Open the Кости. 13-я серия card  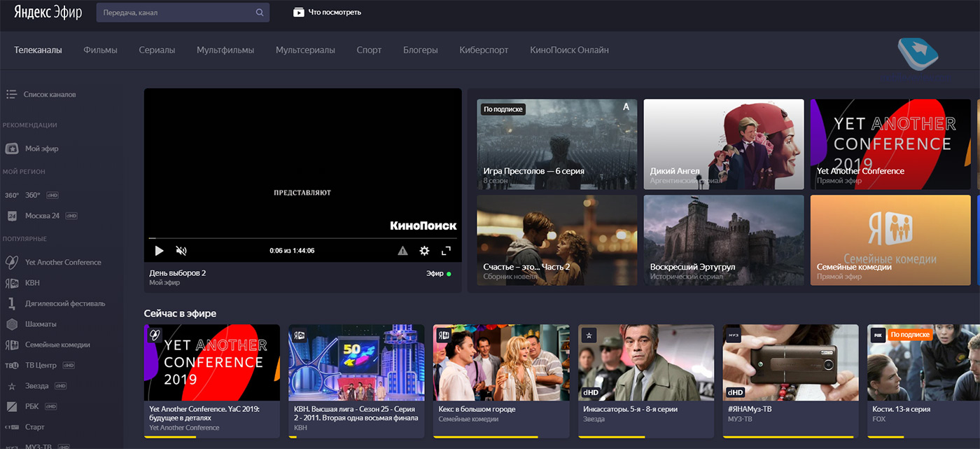click(x=923, y=381)
